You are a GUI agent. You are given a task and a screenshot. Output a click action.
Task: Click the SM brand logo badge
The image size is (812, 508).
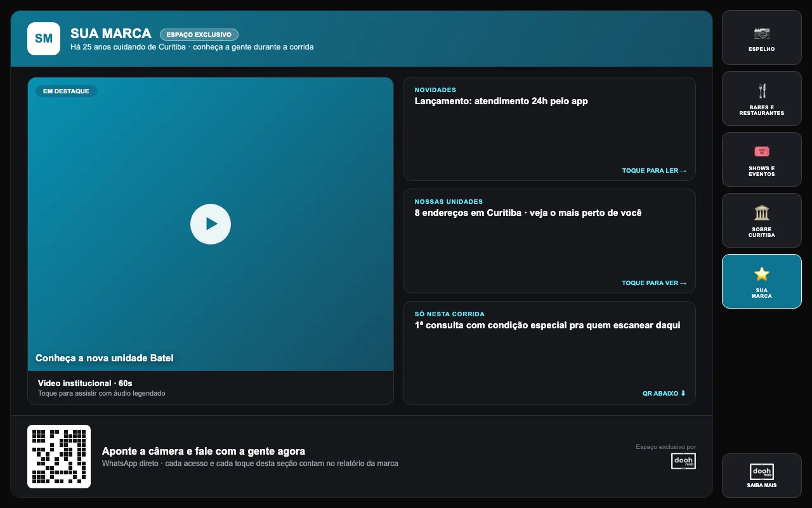(x=44, y=39)
